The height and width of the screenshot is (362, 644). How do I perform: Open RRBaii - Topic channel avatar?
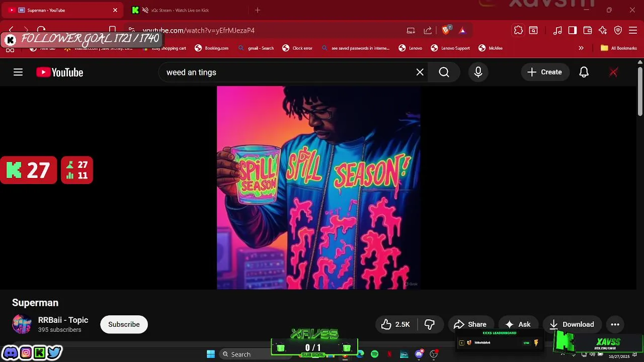click(x=22, y=324)
